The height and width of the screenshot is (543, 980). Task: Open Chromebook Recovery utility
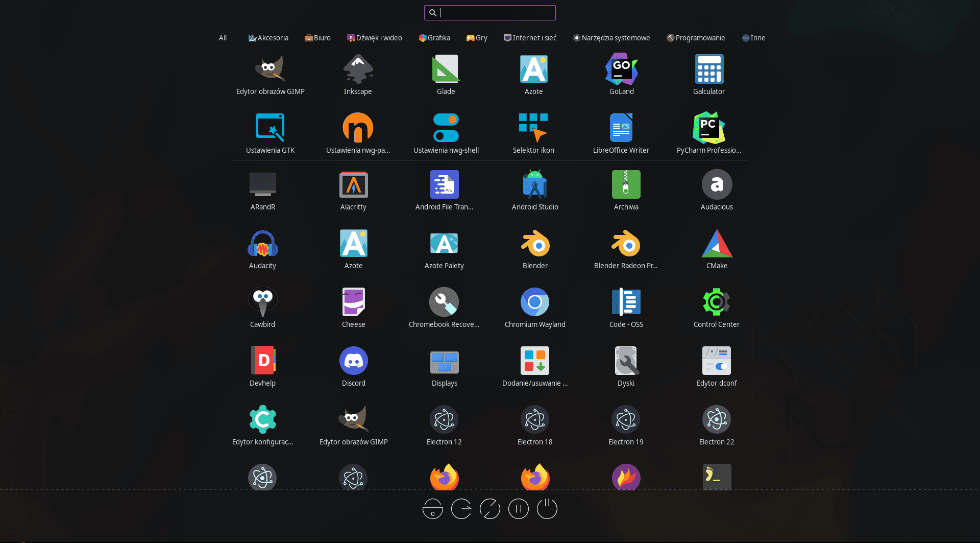pos(445,308)
